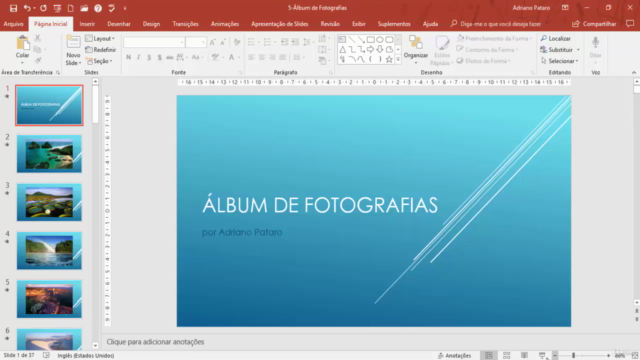The image size is (640, 360).
Task: Open the Animações tab
Action: (x=225, y=24)
